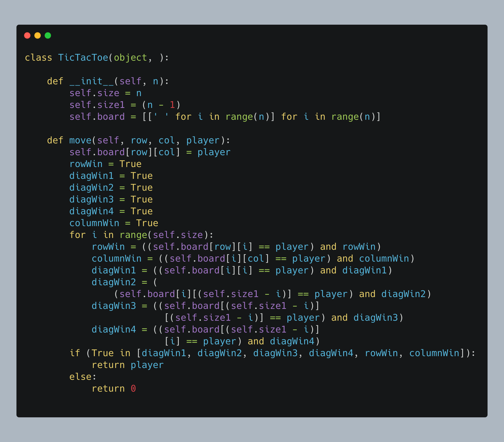Click columnWin in the initialization line
The height and width of the screenshot is (442, 504).
click(x=94, y=223)
